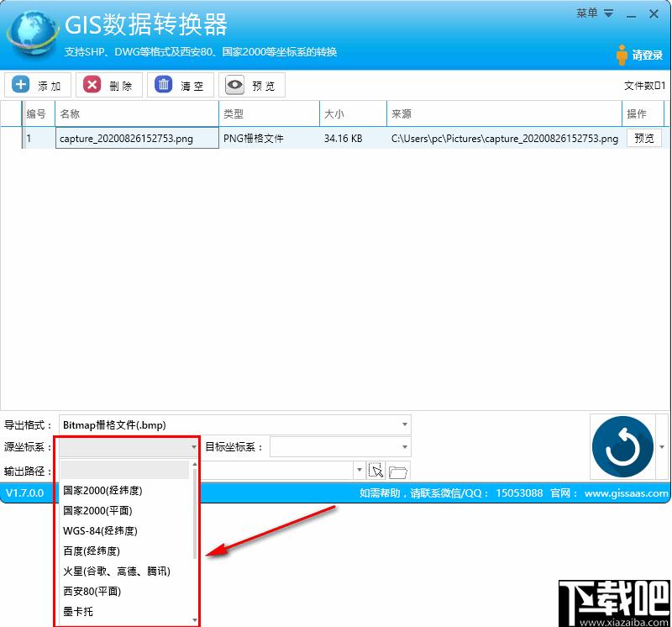Click the red X Delete icon
The width and height of the screenshot is (672, 627).
tap(92, 85)
